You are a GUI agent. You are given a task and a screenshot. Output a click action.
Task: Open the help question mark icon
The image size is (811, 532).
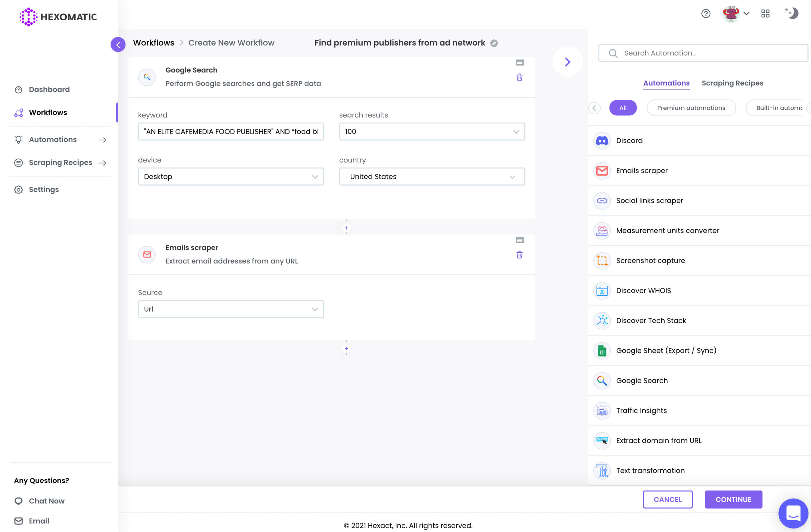point(706,14)
